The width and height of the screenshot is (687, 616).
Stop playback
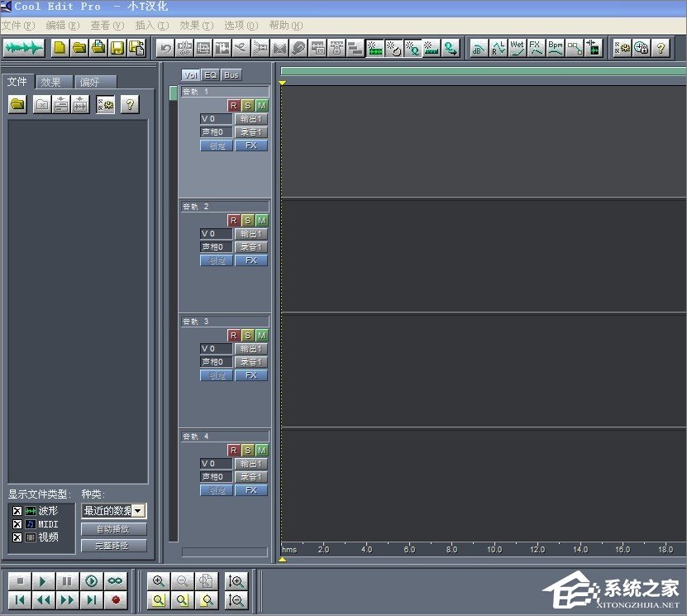(20, 581)
